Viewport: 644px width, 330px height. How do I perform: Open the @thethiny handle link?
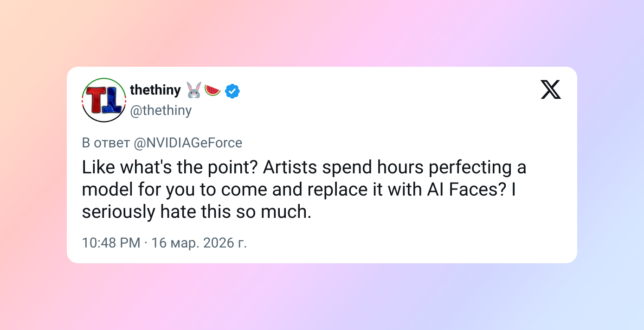click(x=161, y=111)
